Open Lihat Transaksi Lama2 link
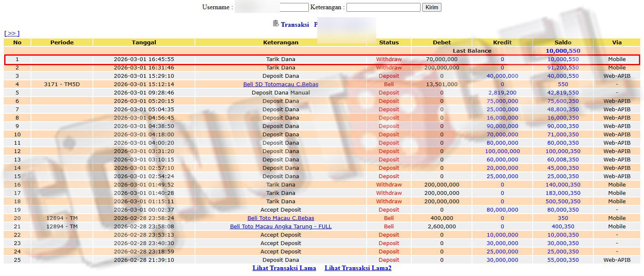Screen dimensions: 644x276 pyautogui.click(x=358, y=268)
